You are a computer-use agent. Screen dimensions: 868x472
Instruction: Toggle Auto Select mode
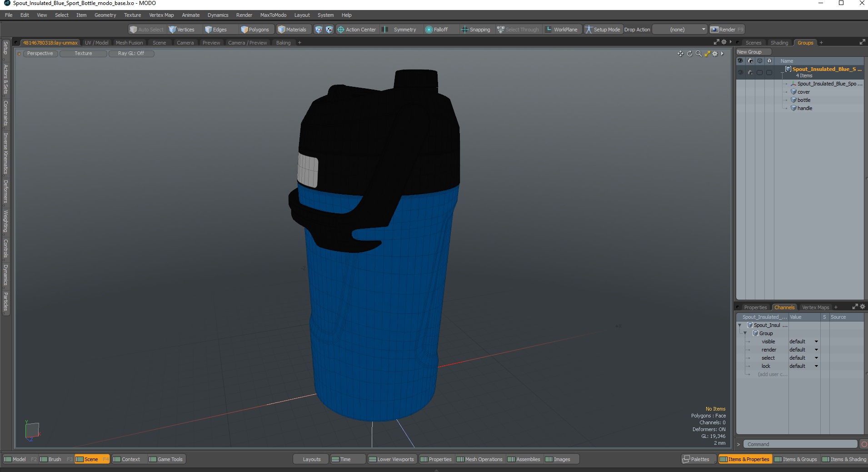click(146, 30)
